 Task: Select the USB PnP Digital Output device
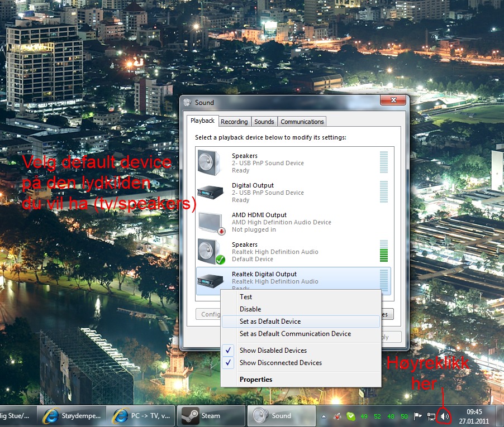(x=293, y=193)
